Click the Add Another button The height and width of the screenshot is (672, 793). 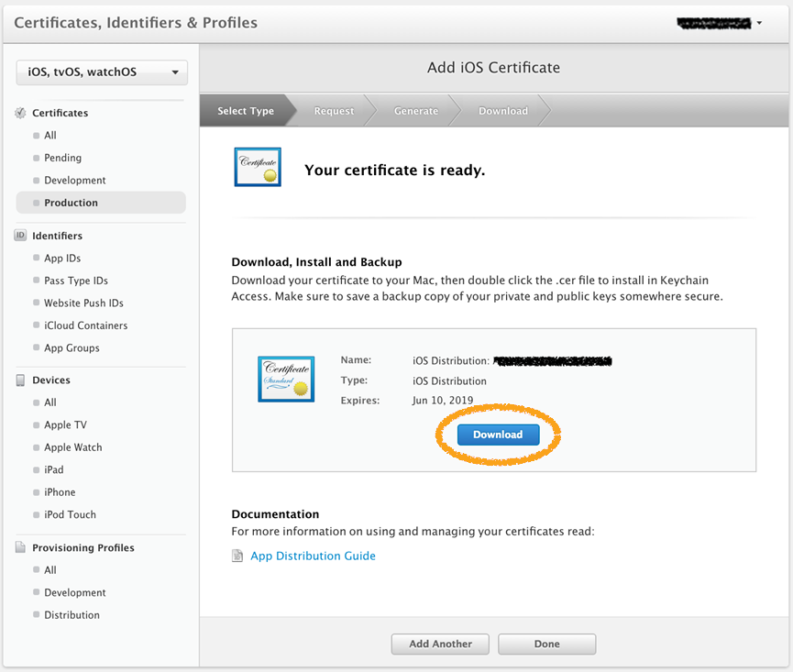point(440,644)
